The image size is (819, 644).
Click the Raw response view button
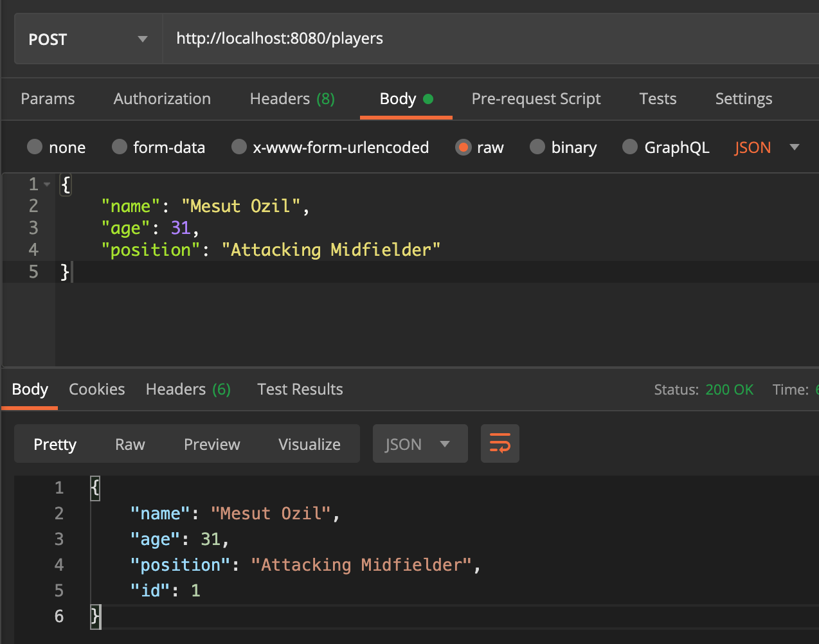point(130,444)
